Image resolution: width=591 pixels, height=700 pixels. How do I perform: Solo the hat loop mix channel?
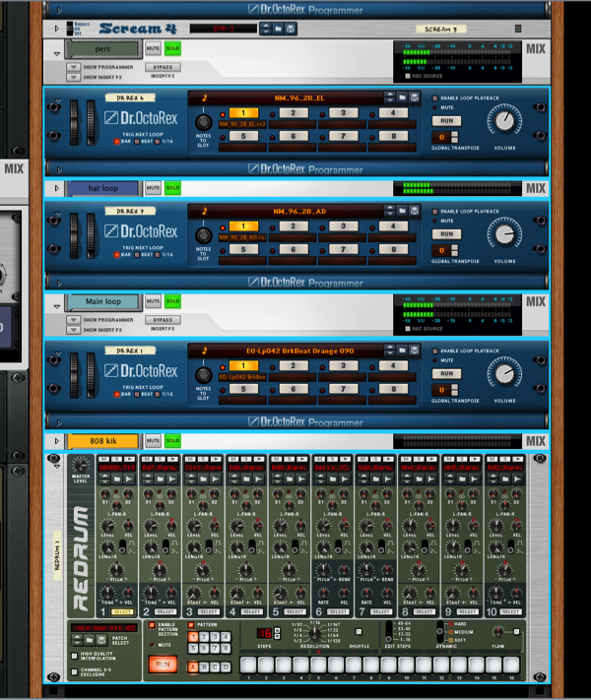coord(173,188)
